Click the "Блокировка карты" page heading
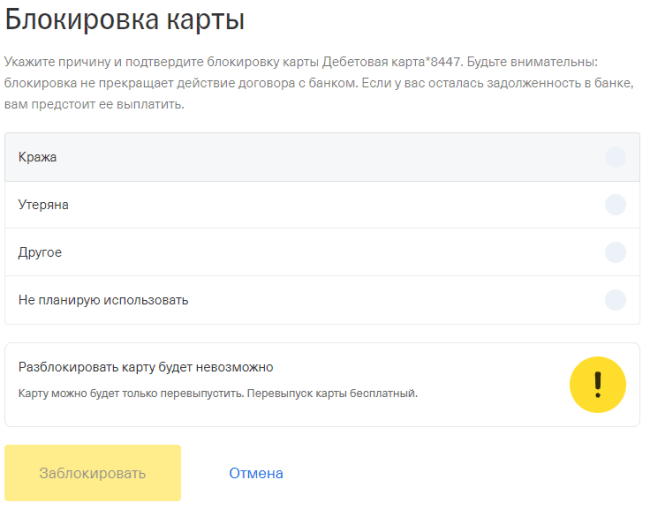 click(125, 20)
